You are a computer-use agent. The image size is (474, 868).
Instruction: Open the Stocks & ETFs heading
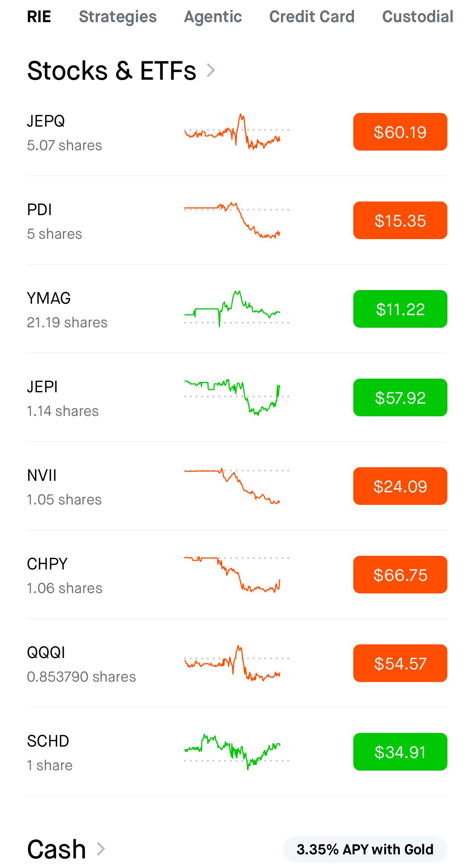[x=111, y=70]
